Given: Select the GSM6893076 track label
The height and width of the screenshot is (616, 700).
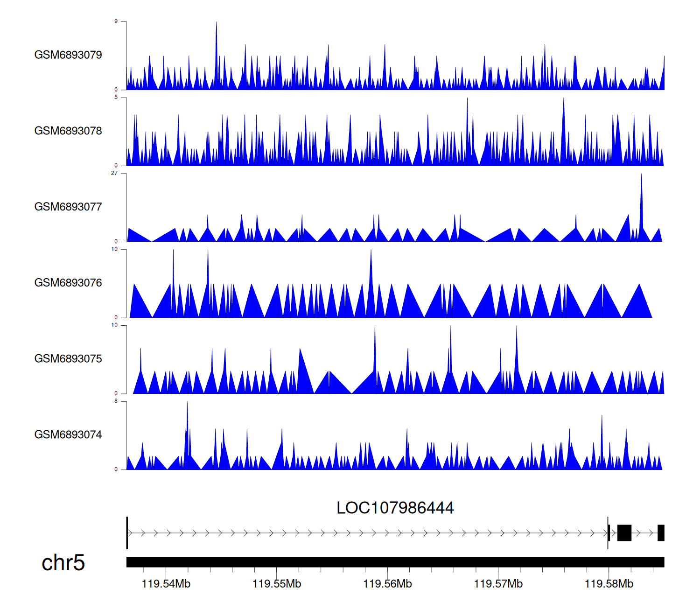Looking at the screenshot, I should click(x=68, y=283).
